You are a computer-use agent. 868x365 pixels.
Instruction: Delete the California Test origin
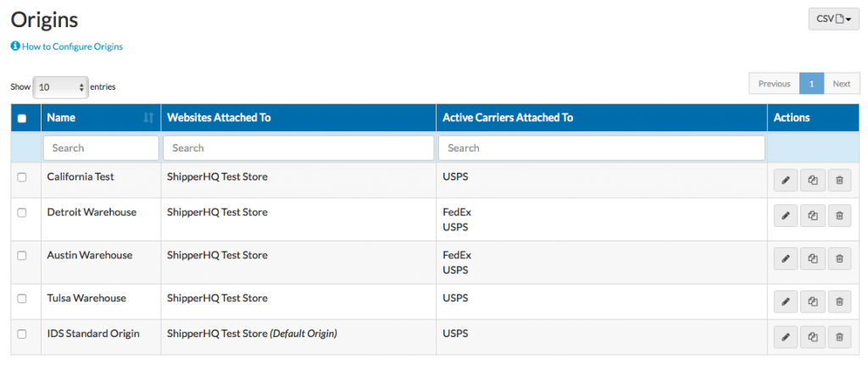point(839,180)
